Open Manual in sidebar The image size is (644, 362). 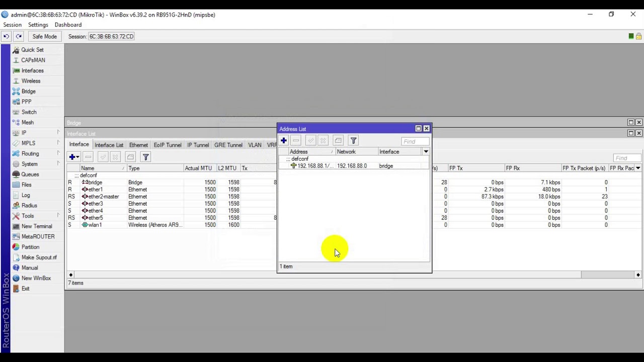pyautogui.click(x=29, y=268)
